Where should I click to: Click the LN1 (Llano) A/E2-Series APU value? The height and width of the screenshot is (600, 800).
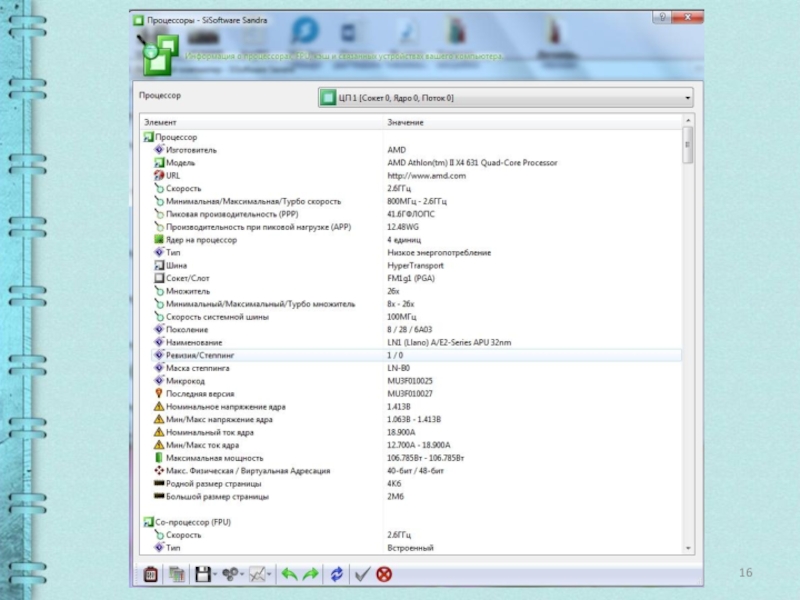[x=449, y=342]
